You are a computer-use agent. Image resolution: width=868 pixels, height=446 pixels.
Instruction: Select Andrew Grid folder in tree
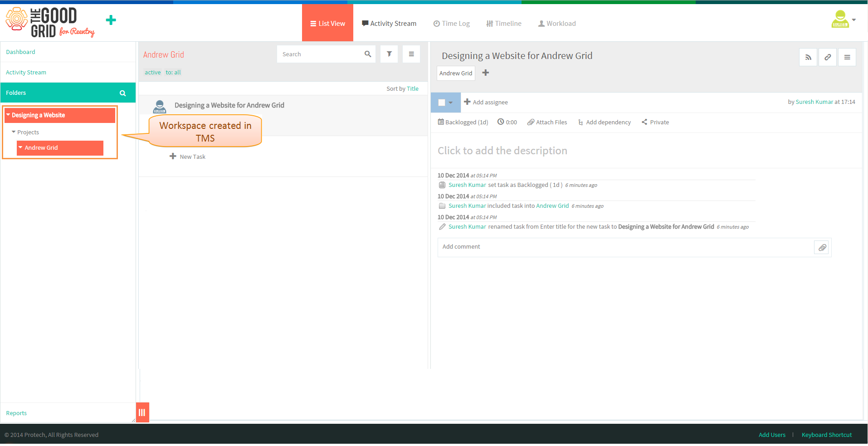60,148
